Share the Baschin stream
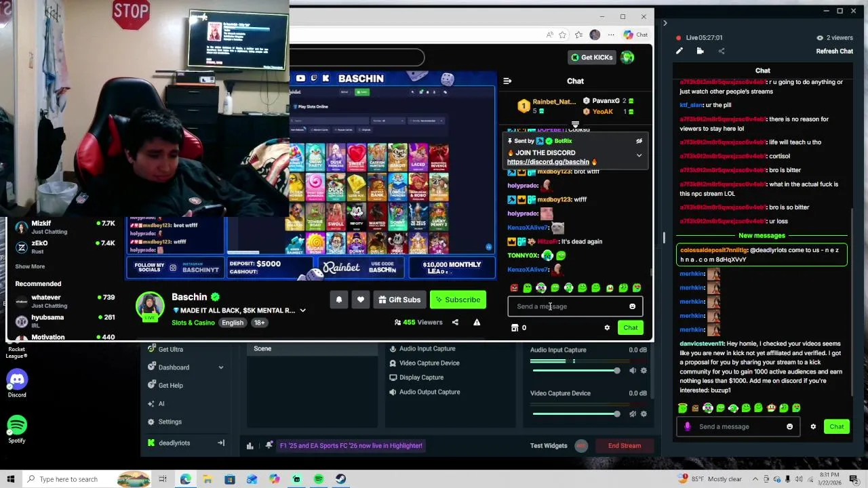 [456, 323]
